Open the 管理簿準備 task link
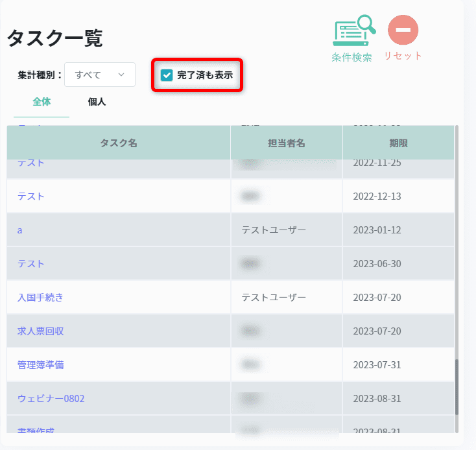 [40, 365]
